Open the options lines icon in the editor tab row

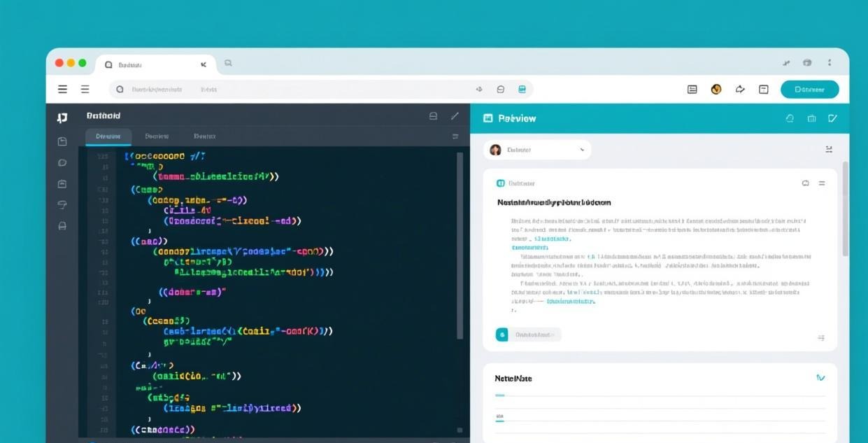(455, 136)
